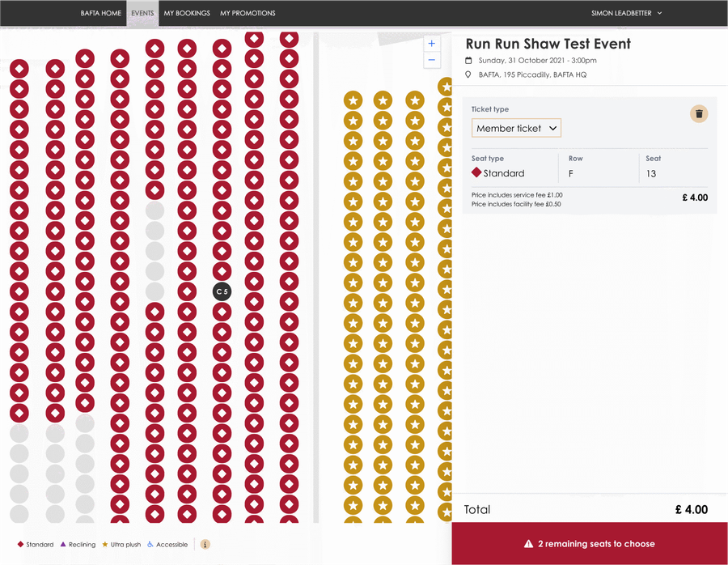The width and height of the screenshot is (728, 565).
Task: Delete the ticket with the trash icon
Action: tap(699, 114)
